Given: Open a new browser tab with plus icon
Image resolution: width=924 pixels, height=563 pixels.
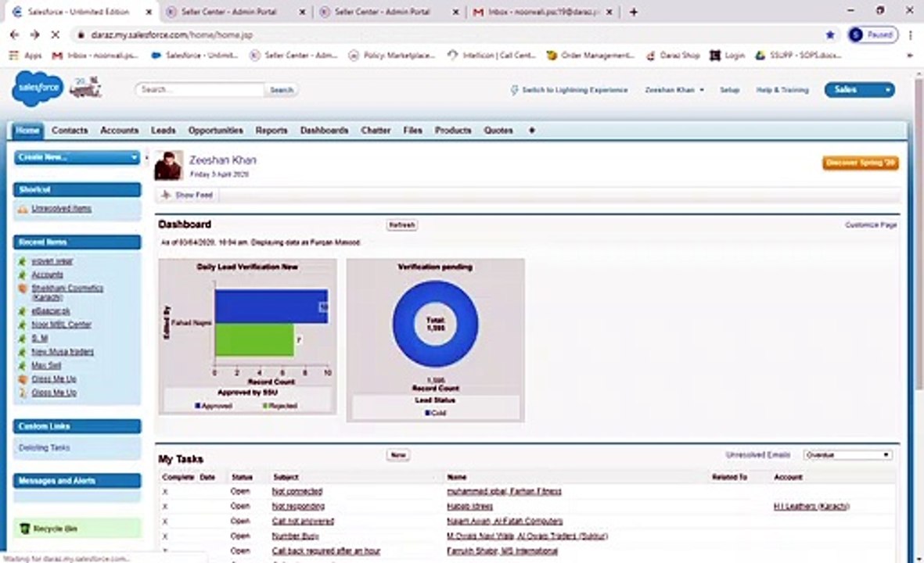Looking at the screenshot, I should point(634,12).
